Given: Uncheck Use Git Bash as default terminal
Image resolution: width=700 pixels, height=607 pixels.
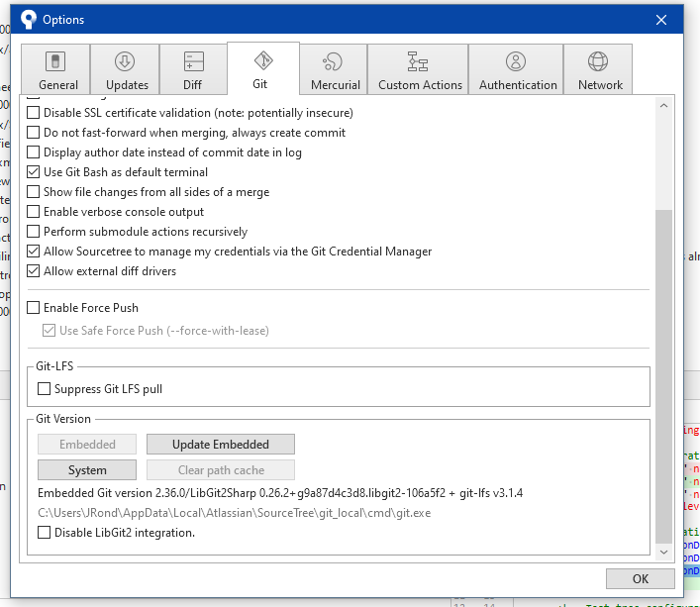Looking at the screenshot, I should tap(33, 172).
